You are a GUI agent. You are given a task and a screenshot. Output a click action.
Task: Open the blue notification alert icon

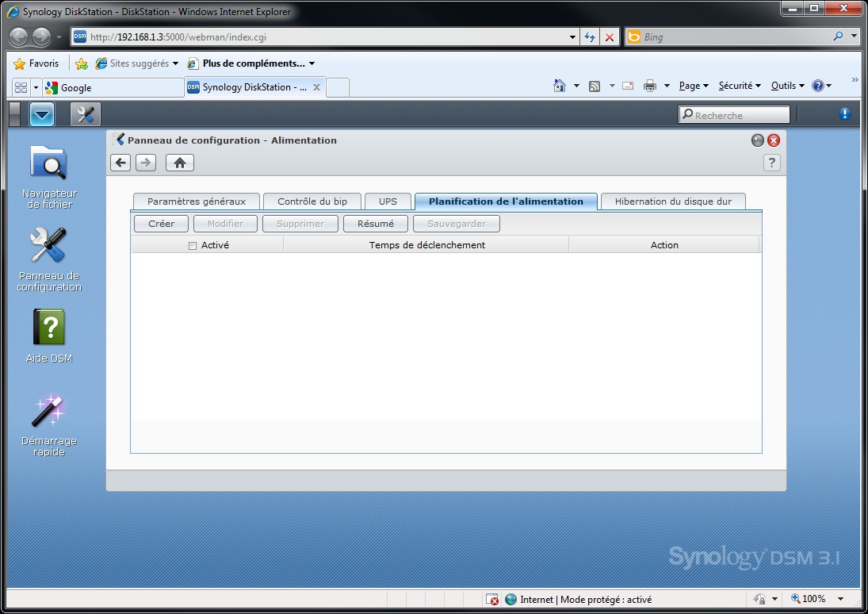pyautogui.click(x=844, y=114)
